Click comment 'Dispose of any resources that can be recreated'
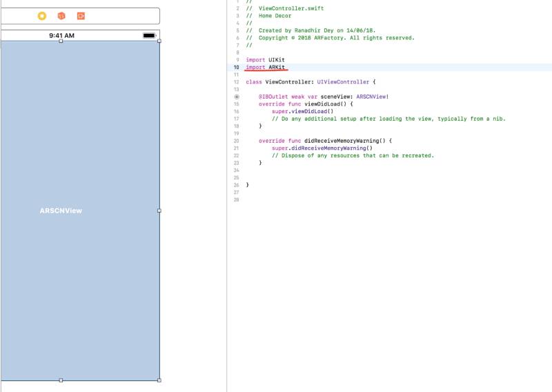552x392 pixels. click(x=353, y=156)
